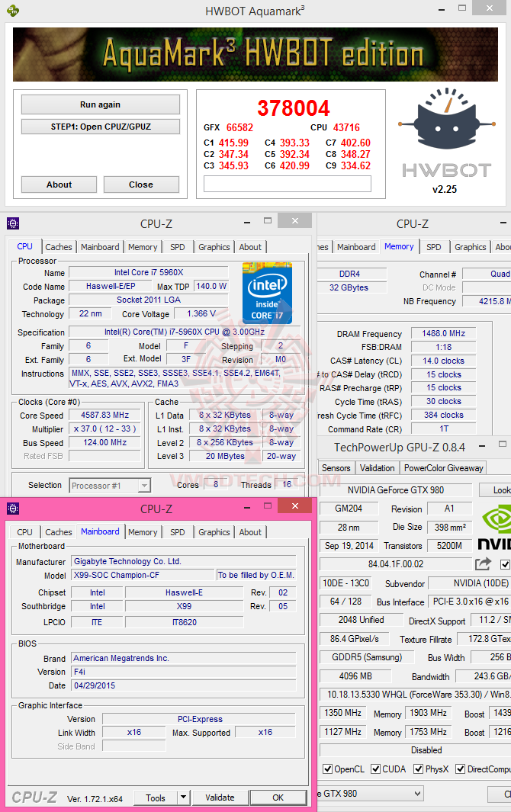
Task: Open the GTX 980 graphics card dropdown
Action: click(370, 794)
